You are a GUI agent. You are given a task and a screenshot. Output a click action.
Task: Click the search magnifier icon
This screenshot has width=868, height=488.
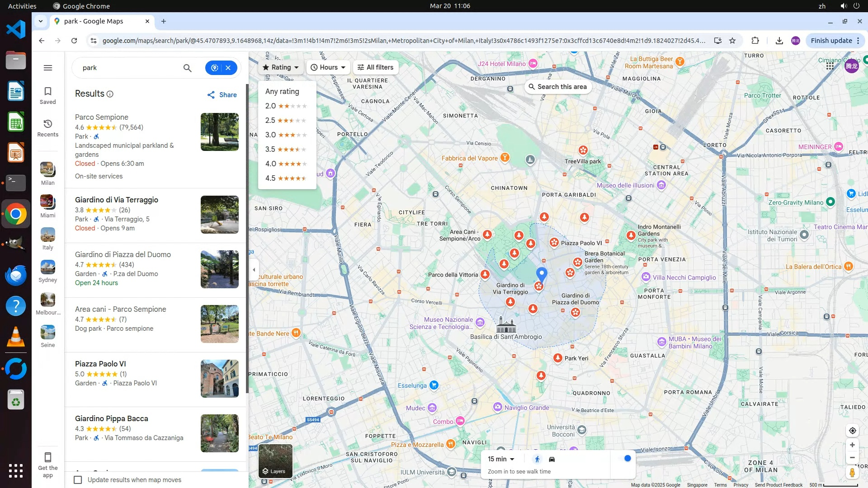click(187, 68)
